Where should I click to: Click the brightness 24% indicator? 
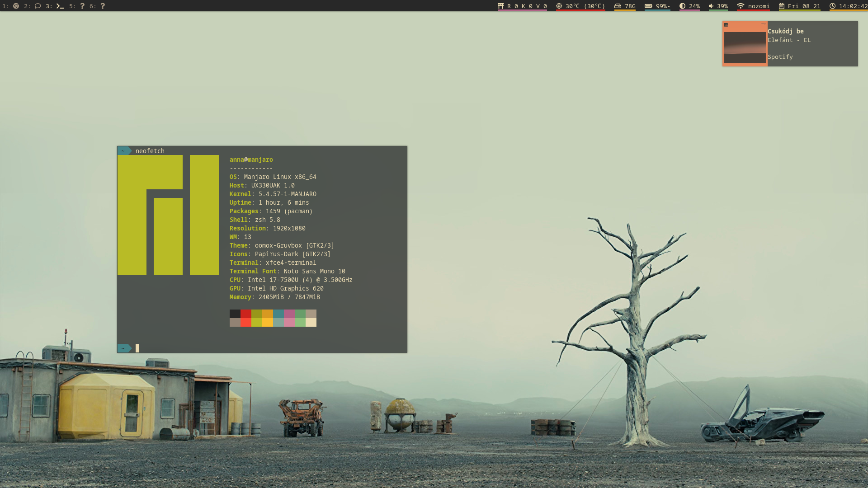pyautogui.click(x=689, y=6)
